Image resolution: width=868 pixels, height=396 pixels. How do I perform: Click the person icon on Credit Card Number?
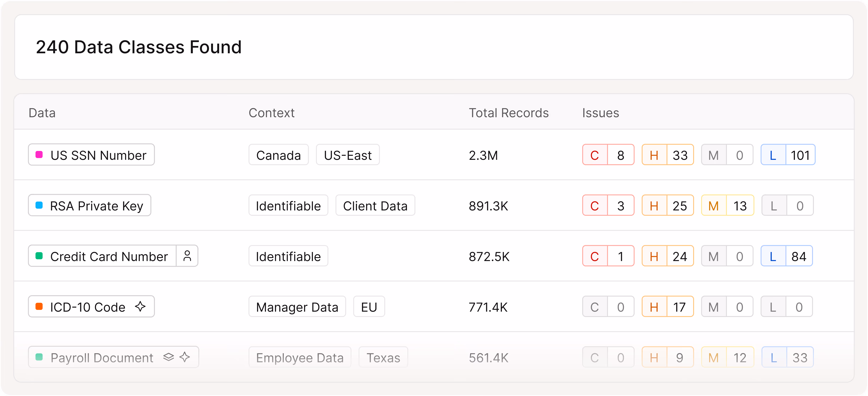(x=187, y=256)
